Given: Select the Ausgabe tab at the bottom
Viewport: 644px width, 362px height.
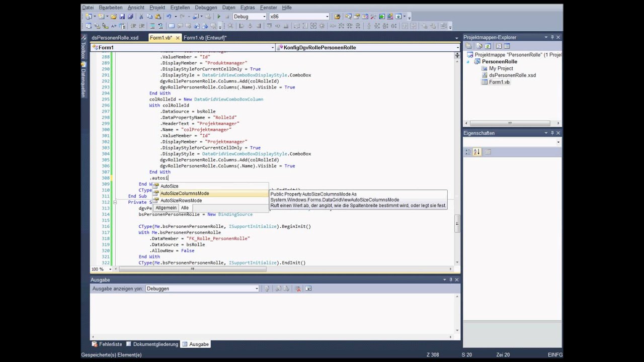Looking at the screenshot, I should pyautogui.click(x=195, y=344).
